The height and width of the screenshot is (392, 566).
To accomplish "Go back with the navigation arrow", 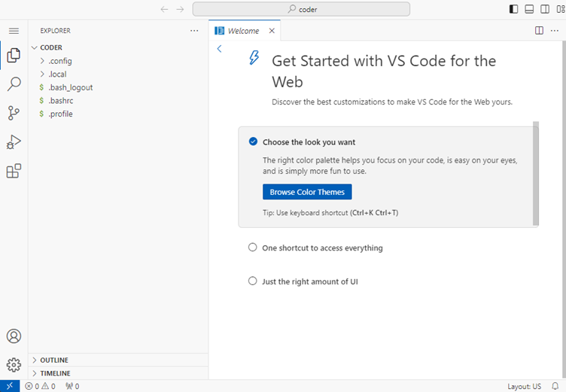I will (x=164, y=9).
